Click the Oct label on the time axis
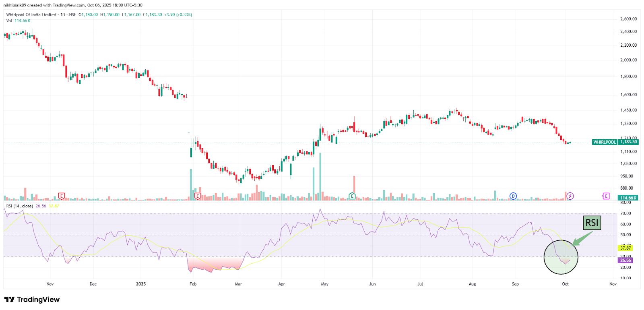This screenshot has width=644, height=310. click(x=565, y=284)
